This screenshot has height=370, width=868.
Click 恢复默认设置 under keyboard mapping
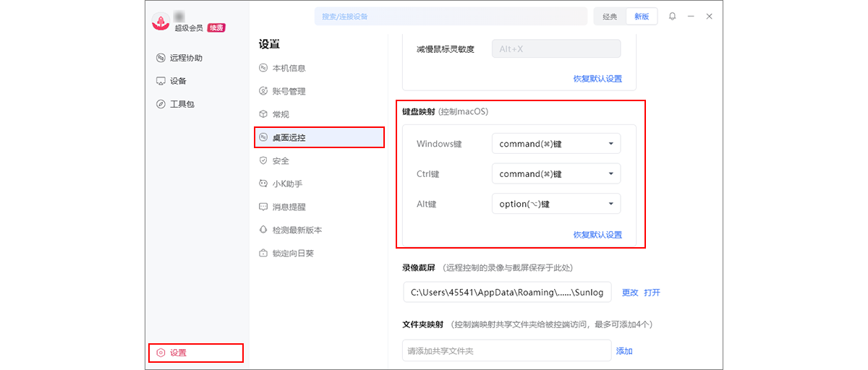597,235
